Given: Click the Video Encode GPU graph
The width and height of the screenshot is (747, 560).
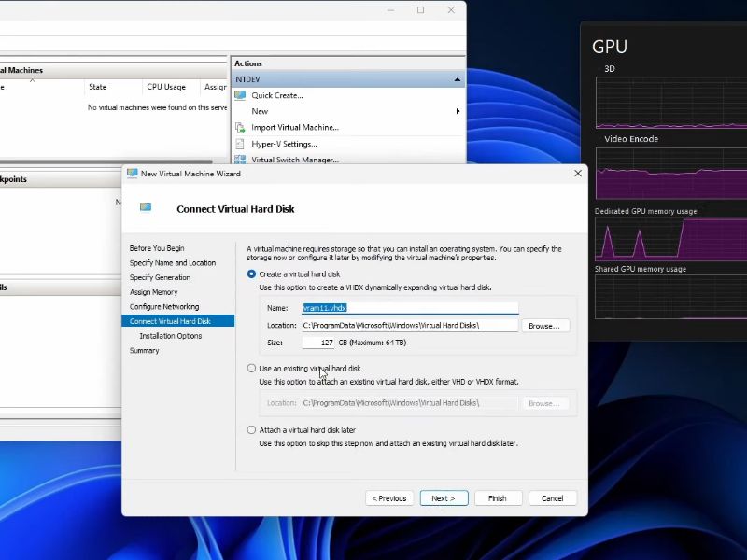Looking at the screenshot, I should 670,174.
